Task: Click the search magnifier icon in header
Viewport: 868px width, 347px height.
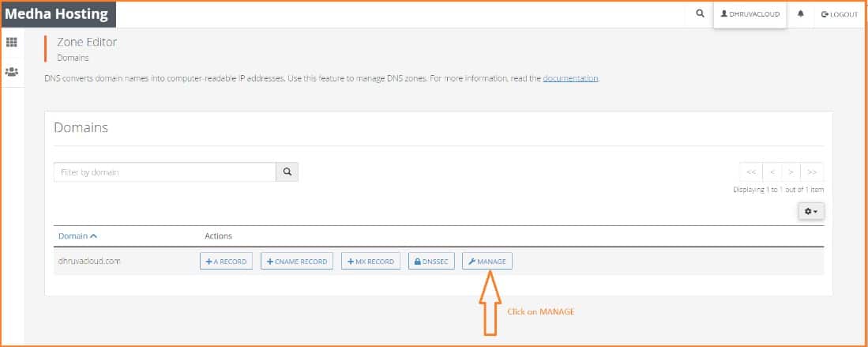Action: coord(700,14)
